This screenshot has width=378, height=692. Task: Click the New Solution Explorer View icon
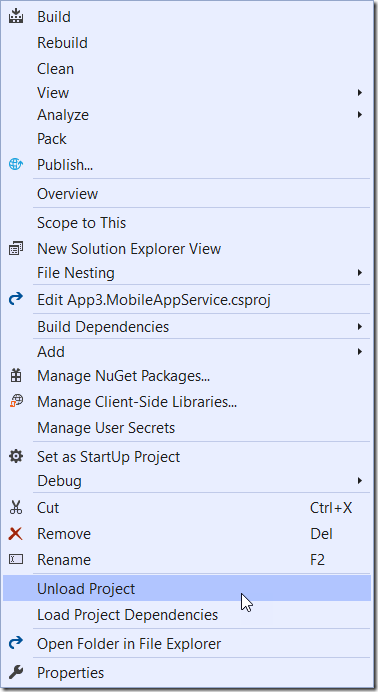(x=16, y=249)
